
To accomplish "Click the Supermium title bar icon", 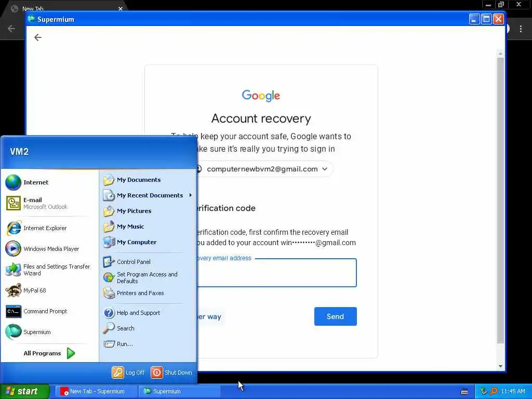I will pyautogui.click(x=32, y=19).
